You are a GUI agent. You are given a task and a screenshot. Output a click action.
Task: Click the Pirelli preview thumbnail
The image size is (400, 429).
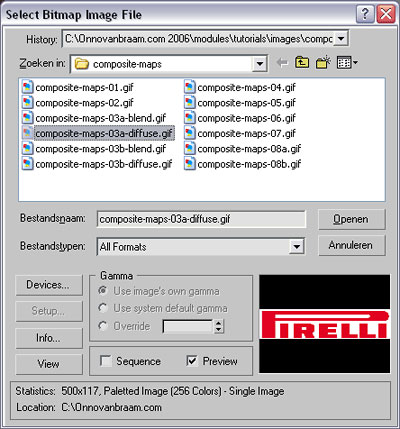pyautogui.click(x=324, y=324)
